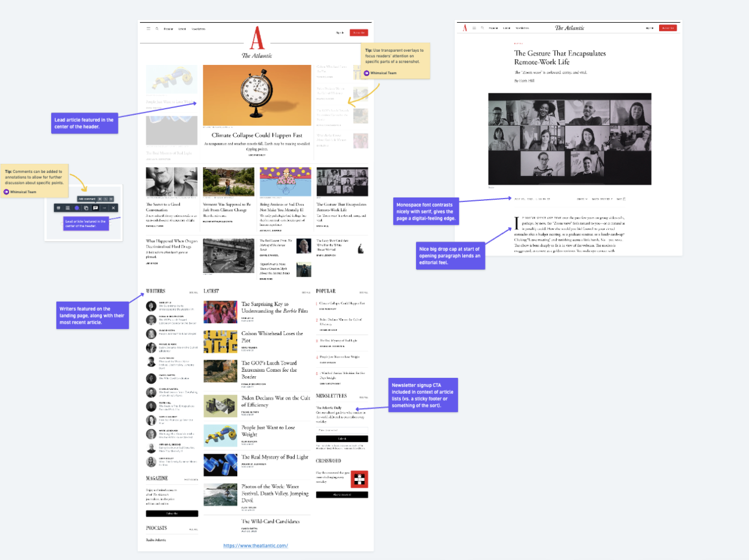Click the red Atlantic 'A' logo on article page
Screen dimensions: 749x560
tap(465, 28)
